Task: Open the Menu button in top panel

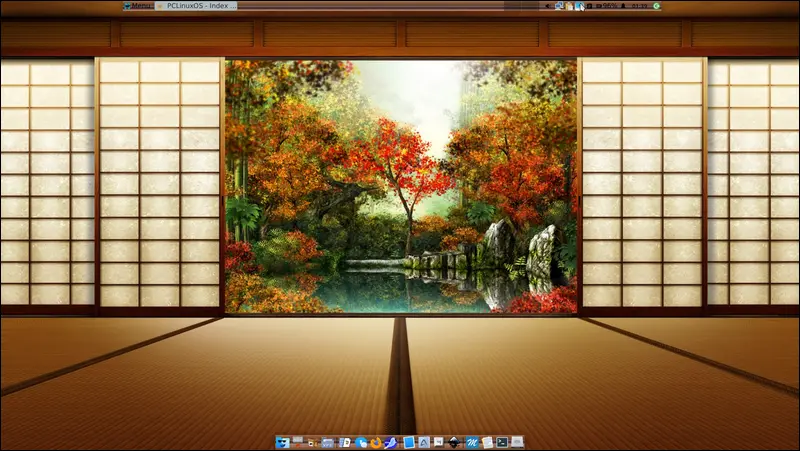Action: coord(138,6)
